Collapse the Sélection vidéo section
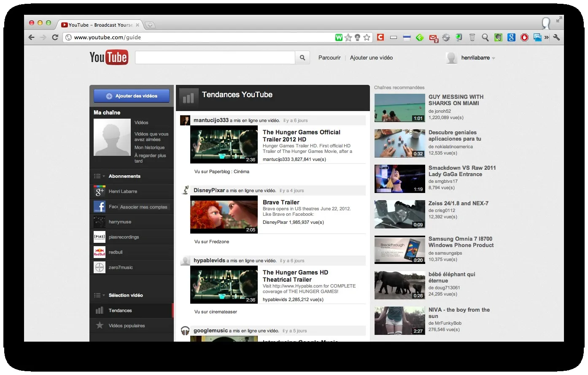 (99, 295)
